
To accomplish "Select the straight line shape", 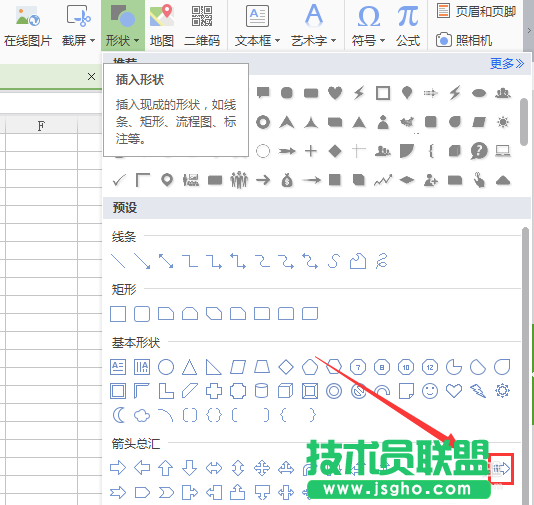I will [118, 261].
